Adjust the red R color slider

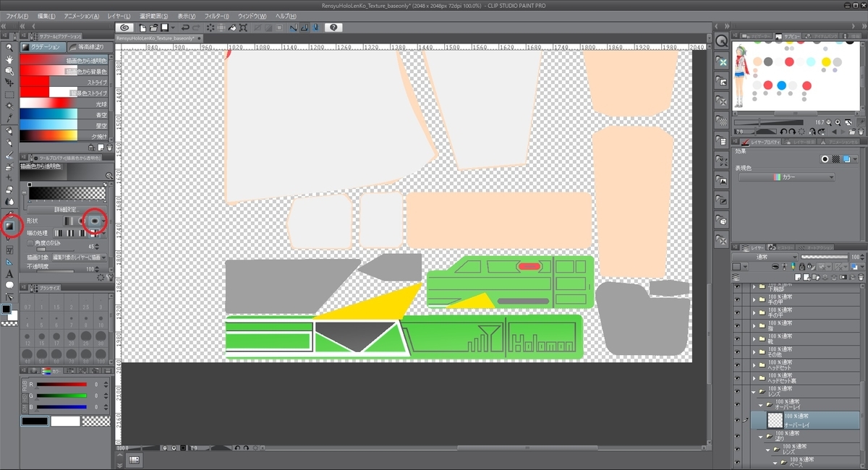pyautogui.click(x=61, y=385)
